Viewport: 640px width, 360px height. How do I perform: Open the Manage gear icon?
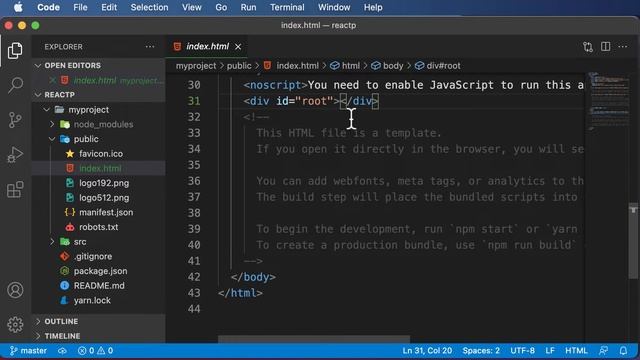(15, 324)
